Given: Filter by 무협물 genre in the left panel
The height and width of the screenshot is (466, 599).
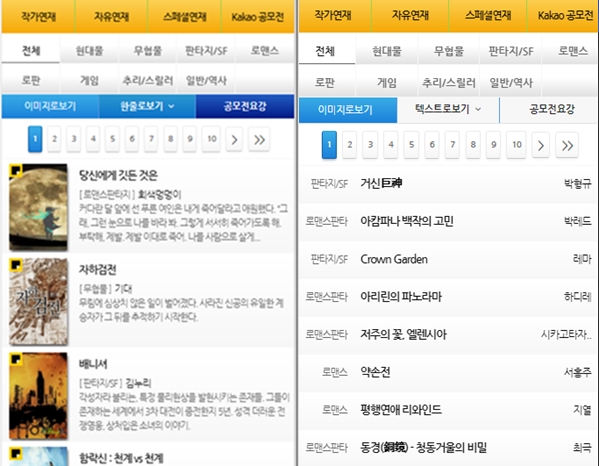Looking at the screenshot, I should point(147,50).
